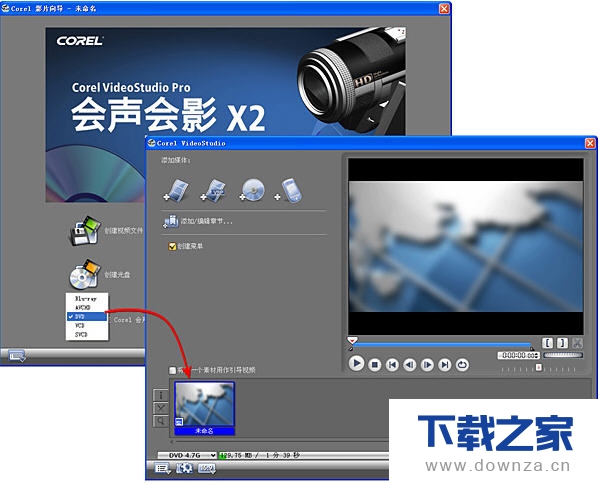Choose DVD from the disc type menu
The image size is (599, 484).
(x=87, y=316)
